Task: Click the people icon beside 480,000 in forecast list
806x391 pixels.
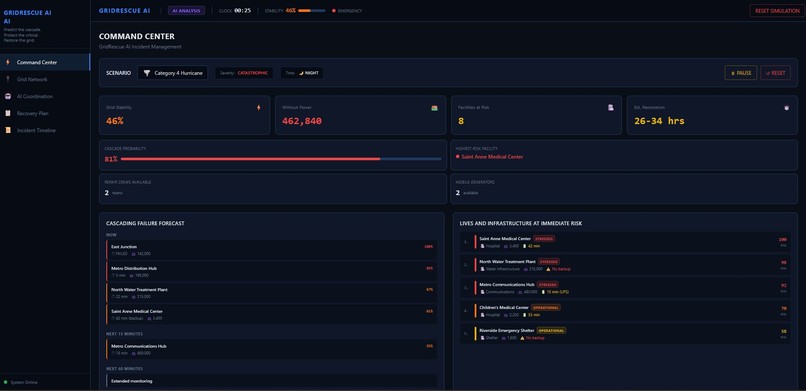Action: (x=134, y=353)
